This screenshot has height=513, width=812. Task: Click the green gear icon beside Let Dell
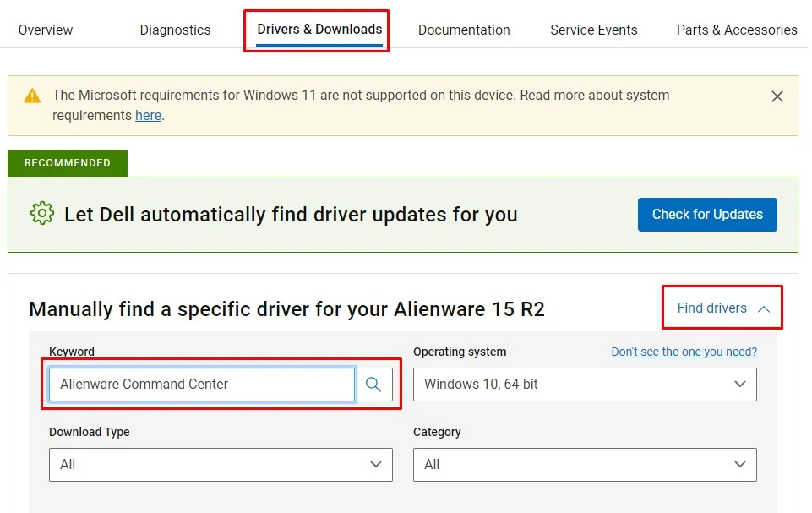[x=42, y=214]
